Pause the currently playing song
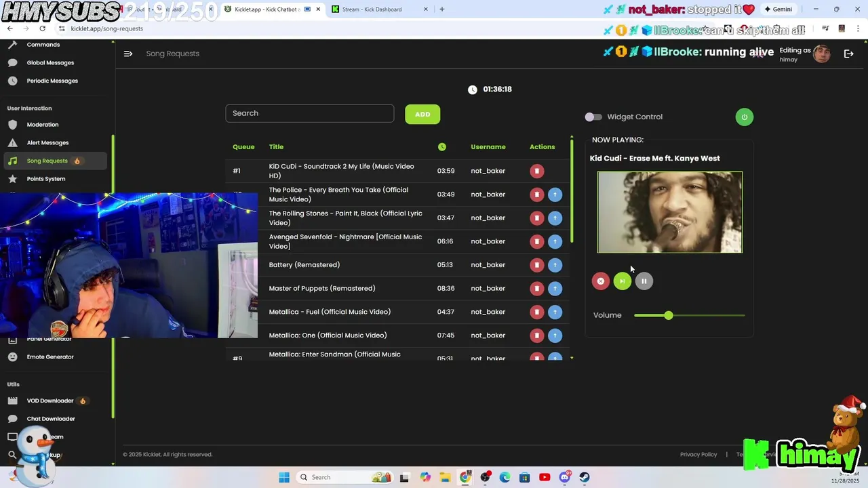 pos(644,281)
